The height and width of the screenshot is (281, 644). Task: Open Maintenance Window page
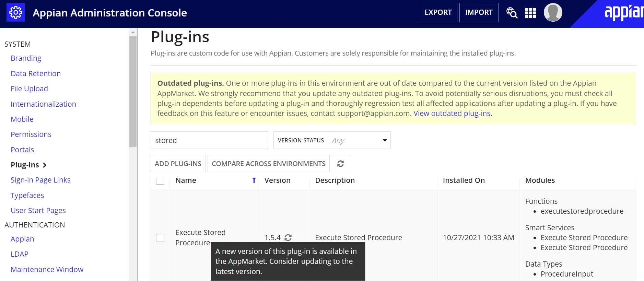(47, 270)
